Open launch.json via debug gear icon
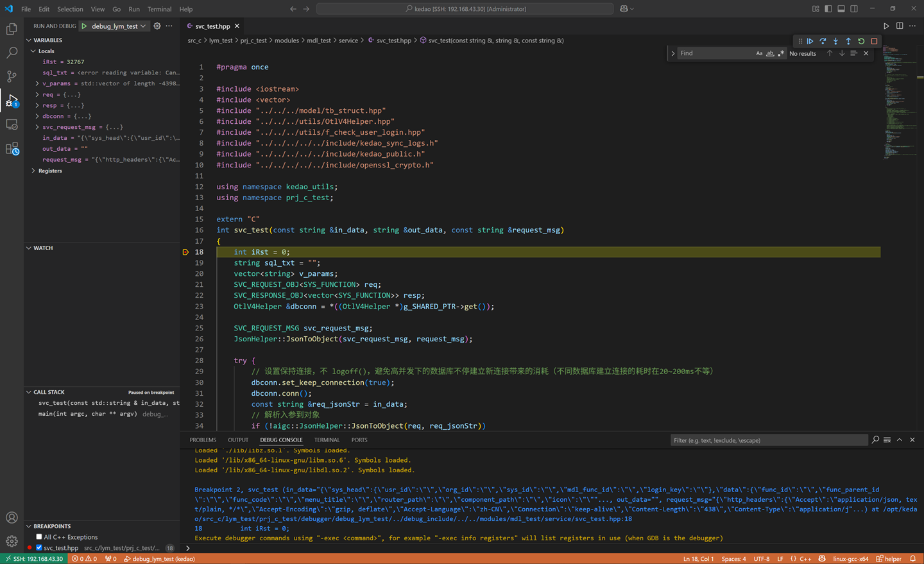This screenshot has width=924, height=564. coord(157,26)
